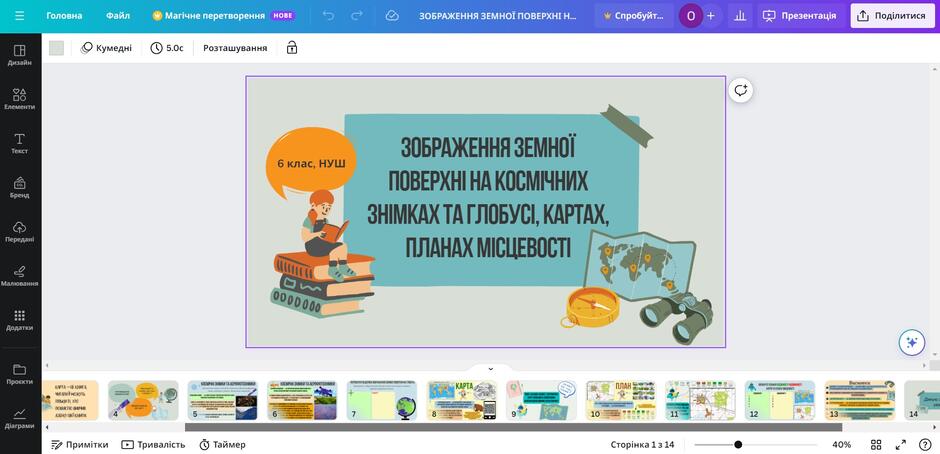Open the Малювання drawing panel
Screen dimensions: 940x454
[x=20, y=276]
